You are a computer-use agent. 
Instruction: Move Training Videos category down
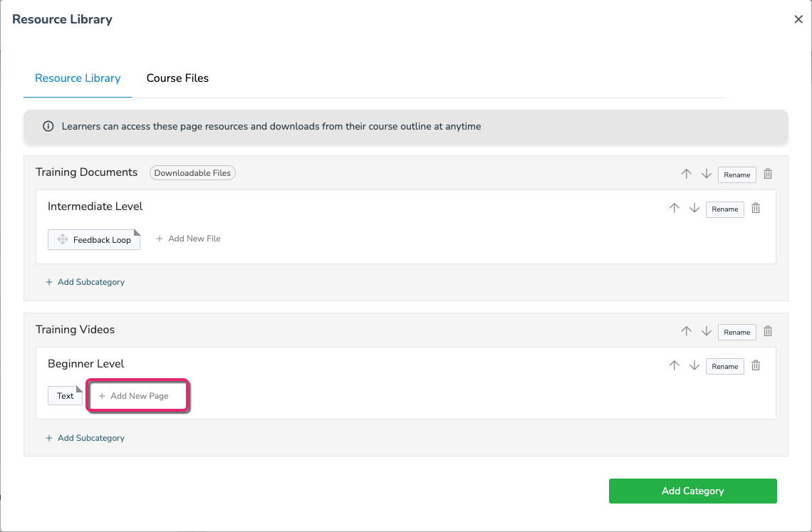point(707,331)
